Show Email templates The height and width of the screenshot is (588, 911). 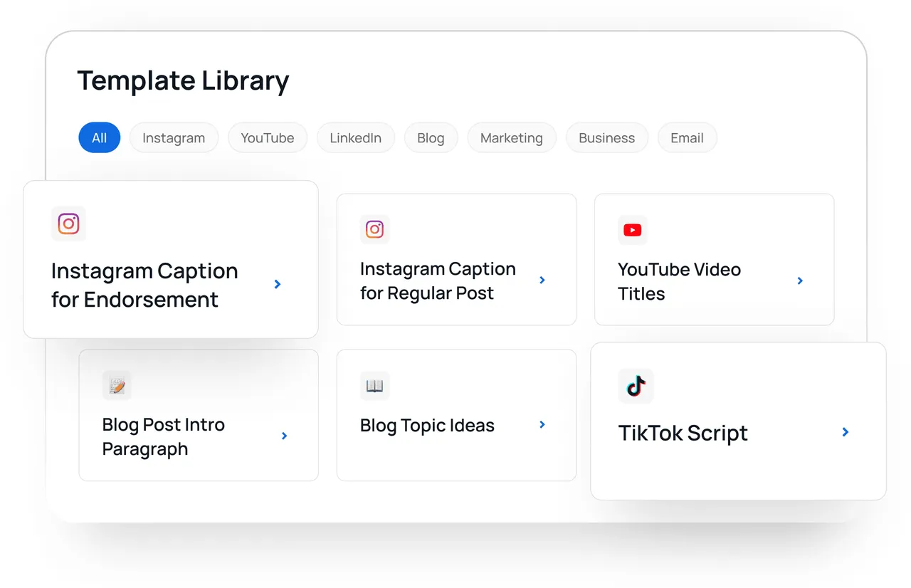(x=687, y=137)
